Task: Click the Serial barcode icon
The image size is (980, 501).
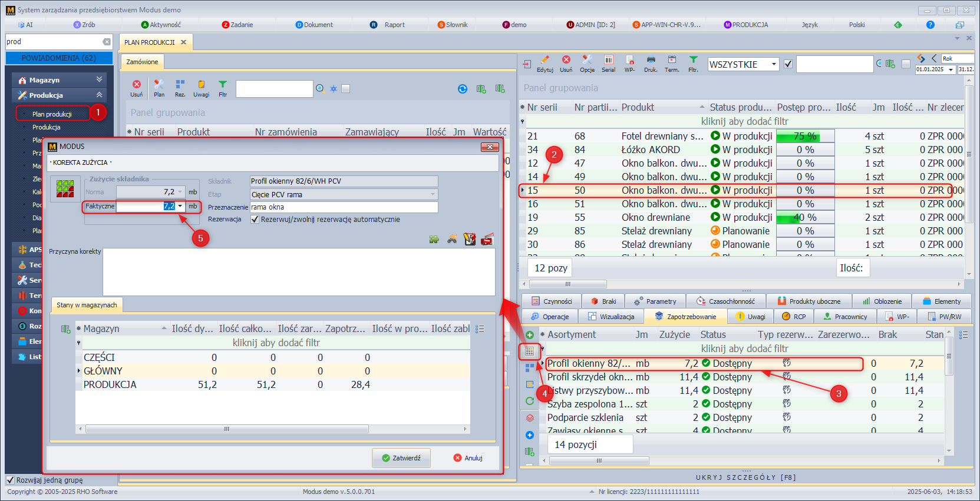Action: click(608, 60)
